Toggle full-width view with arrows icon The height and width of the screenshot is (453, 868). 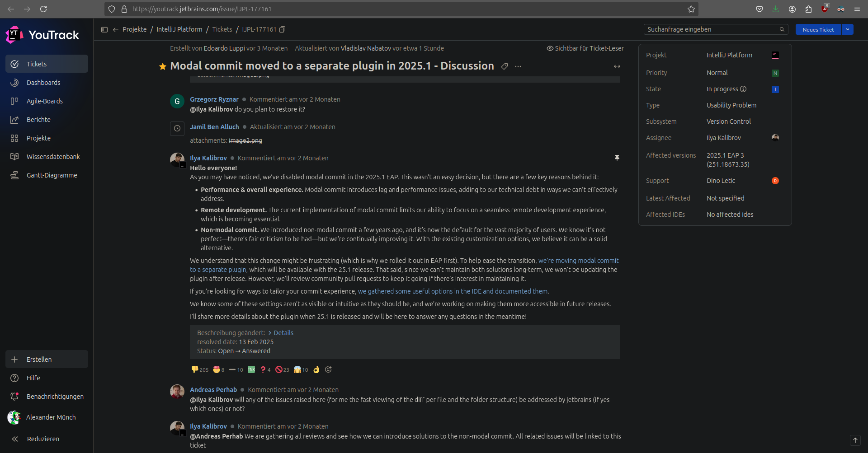point(617,66)
